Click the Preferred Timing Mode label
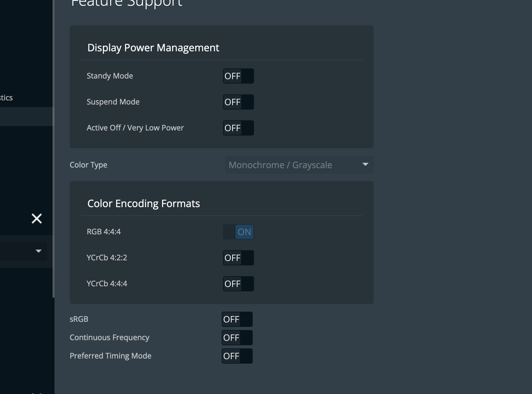 111,356
